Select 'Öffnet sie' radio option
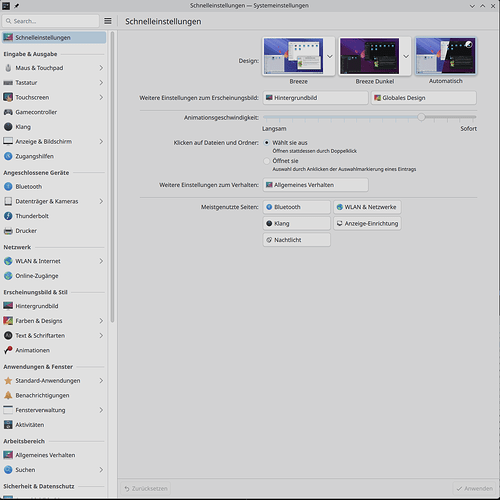500x500 pixels. pos(267,161)
